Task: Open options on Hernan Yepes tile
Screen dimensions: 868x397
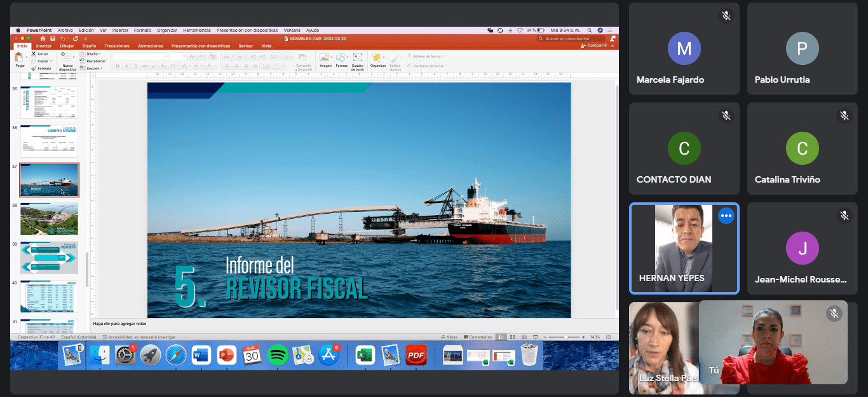Action: click(726, 216)
